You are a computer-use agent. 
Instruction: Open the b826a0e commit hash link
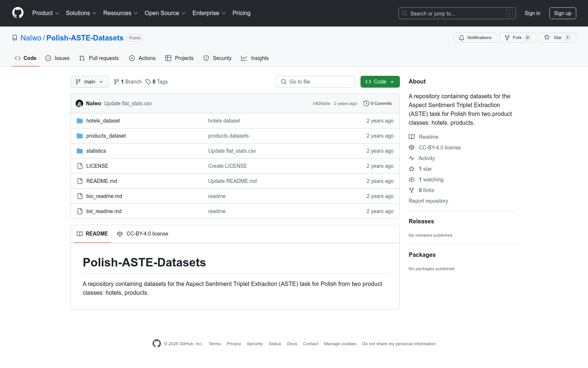[322, 103]
